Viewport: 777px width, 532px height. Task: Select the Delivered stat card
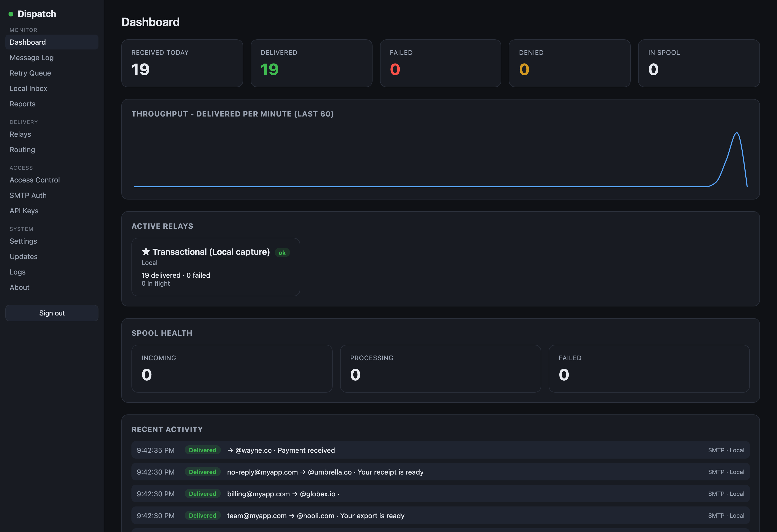[x=311, y=64]
